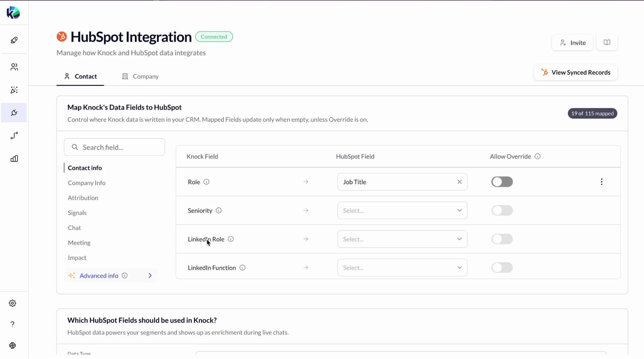This screenshot has height=359, width=644.
Task: Click the sparkle icon next to Advanced info
Action: pyautogui.click(x=72, y=276)
